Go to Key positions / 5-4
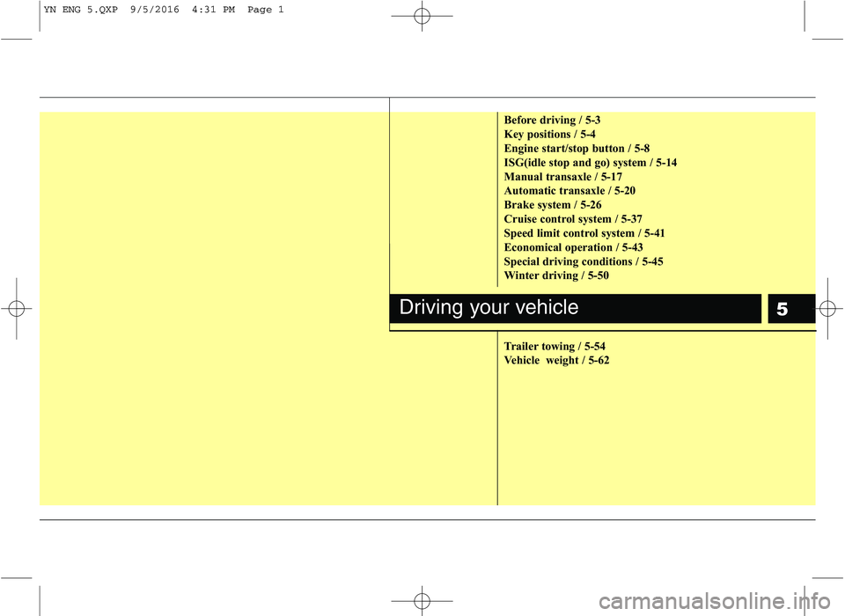The image size is (845, 616). point(549,134)
